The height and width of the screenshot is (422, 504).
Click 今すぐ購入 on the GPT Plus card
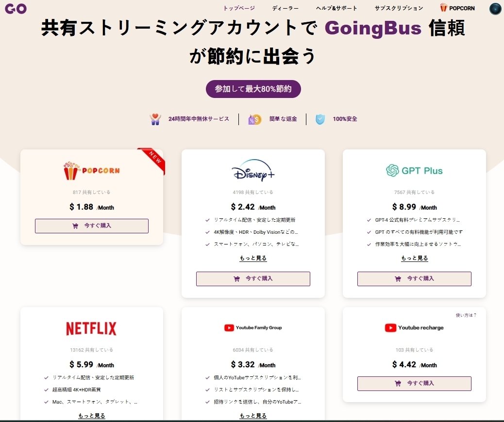tap(414, 278)
